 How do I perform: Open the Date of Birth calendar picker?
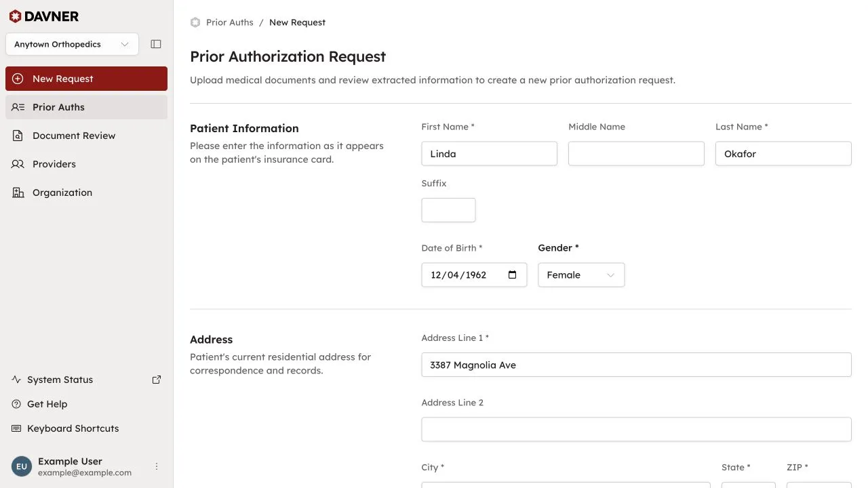[513, 274]
